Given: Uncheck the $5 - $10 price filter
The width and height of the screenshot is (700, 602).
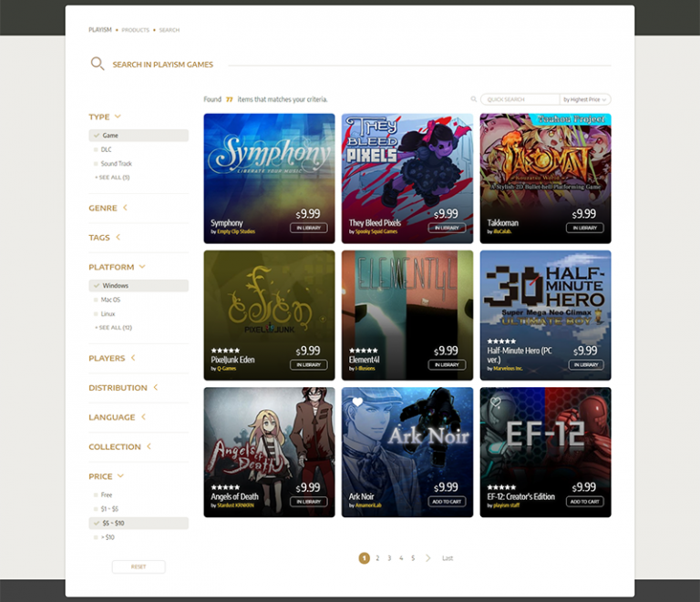Looking at the screenshot, I should pyautogui.click(x=139, y=523).
